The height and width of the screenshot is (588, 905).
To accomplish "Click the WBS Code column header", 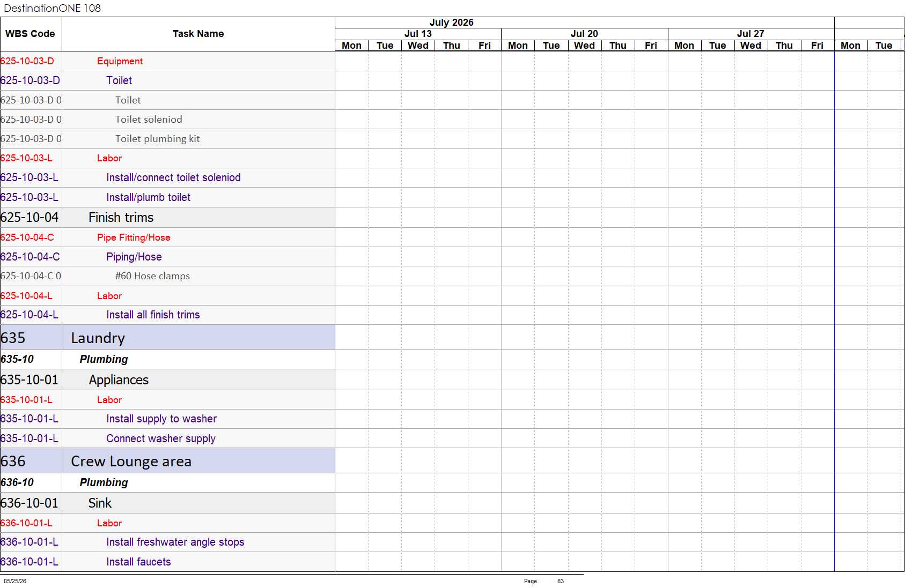I will click(x=30, y=34).
